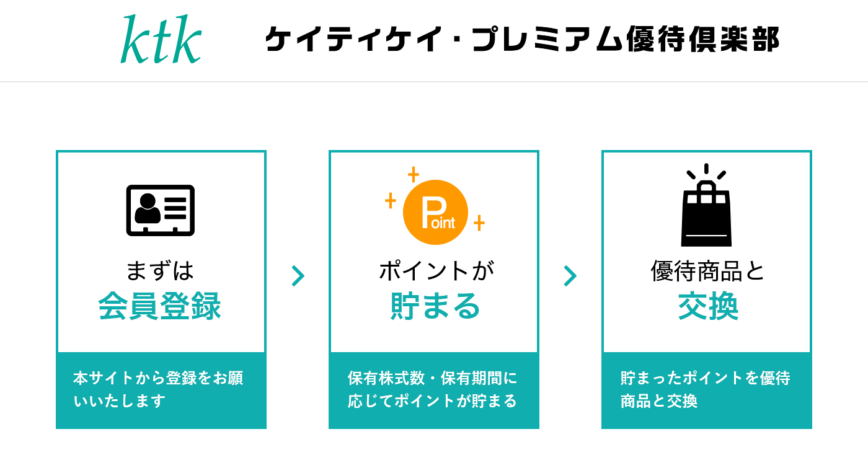Click teal caption 貯まったポイントを優待商品と交換
Screen dimensions: 868x460
pyautogui.click(x=705, y=389)
